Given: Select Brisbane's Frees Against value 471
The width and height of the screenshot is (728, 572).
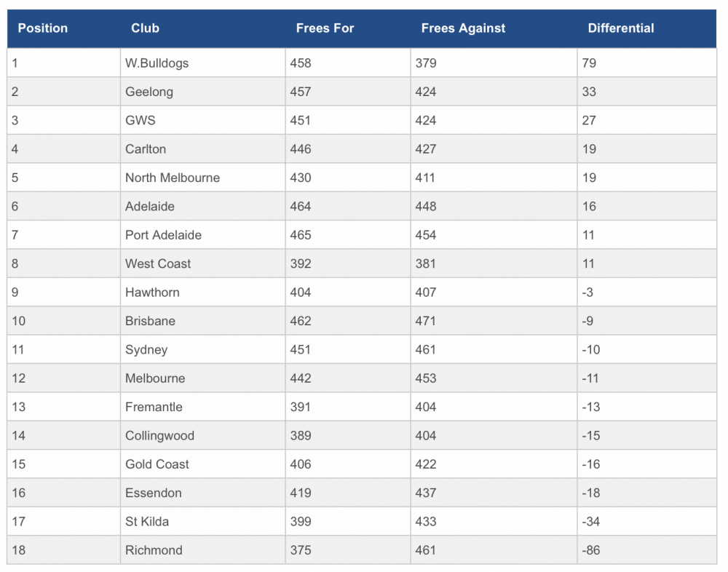Looking at the screenshot, I should (425, 321).
